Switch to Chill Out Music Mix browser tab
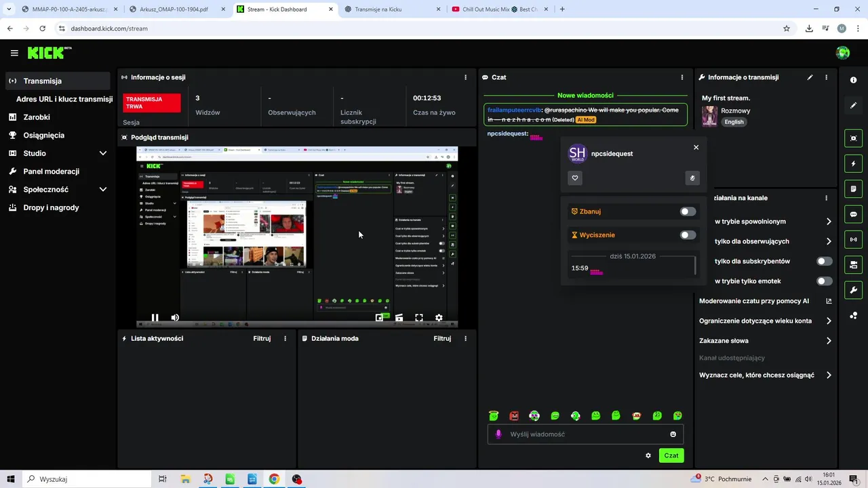Viewport: 868px width, 488px height. 498,9
